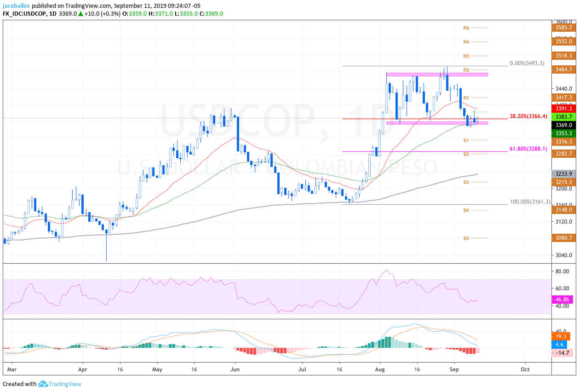Select the S3 pivot label

point(466,182)
